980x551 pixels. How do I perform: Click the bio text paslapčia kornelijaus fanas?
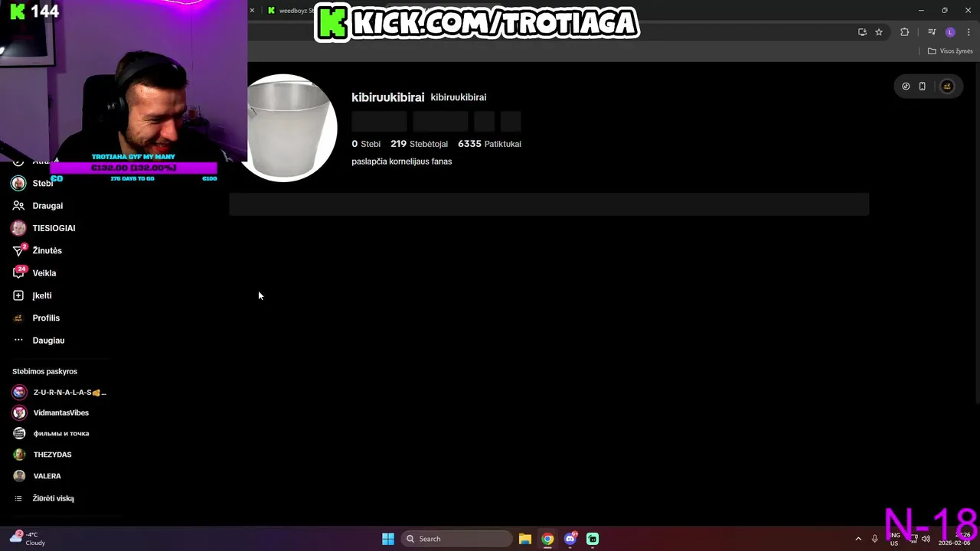coord(401,161)
